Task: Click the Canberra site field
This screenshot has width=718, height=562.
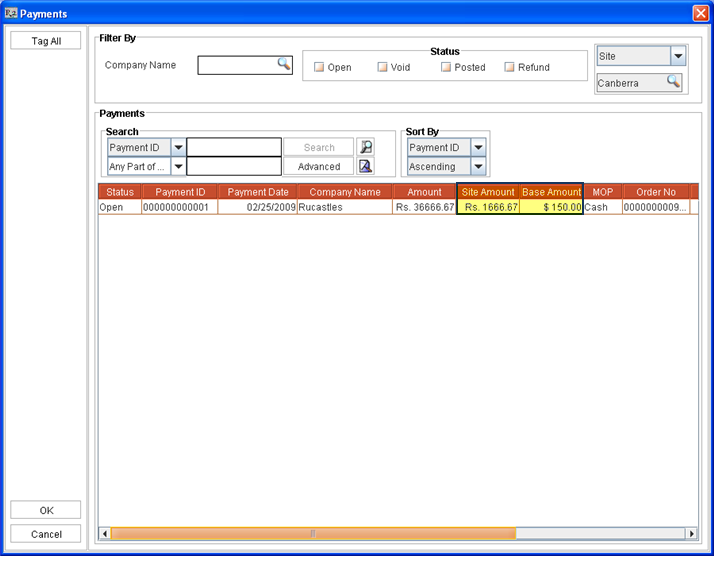Action: point(639,83)
